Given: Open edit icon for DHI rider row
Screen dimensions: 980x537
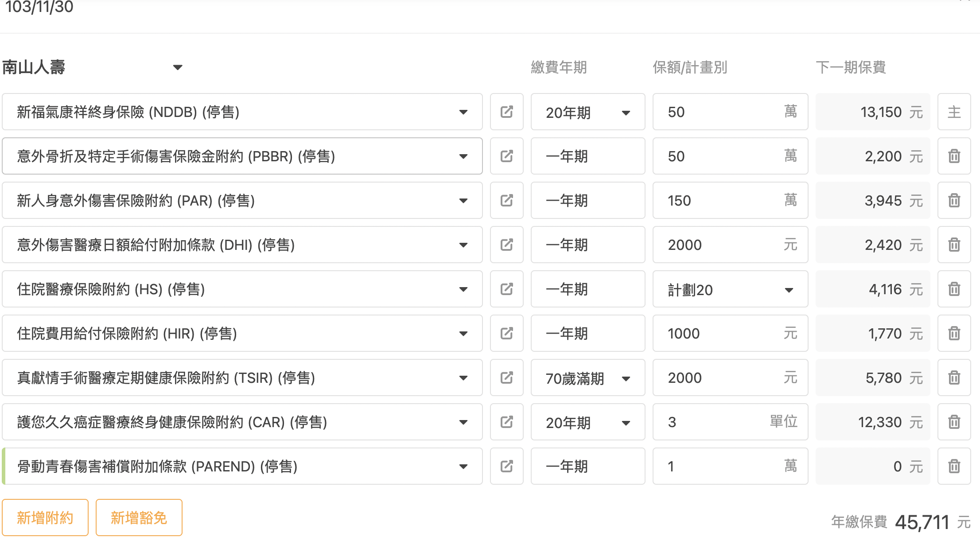Looking at the screenshot, I should [506, 245].
